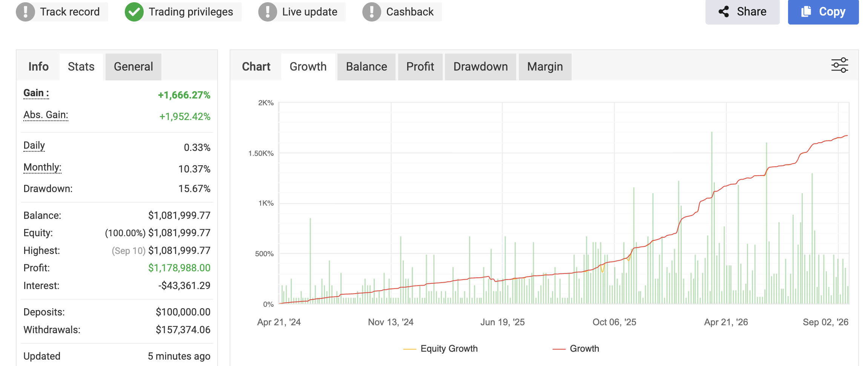Click the Monthly label

coord(42,168)
